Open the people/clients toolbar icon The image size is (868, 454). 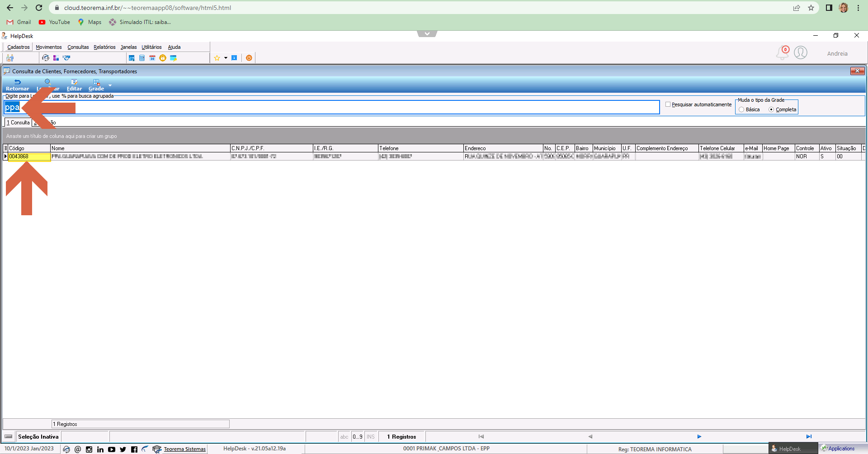coord(10,58)
